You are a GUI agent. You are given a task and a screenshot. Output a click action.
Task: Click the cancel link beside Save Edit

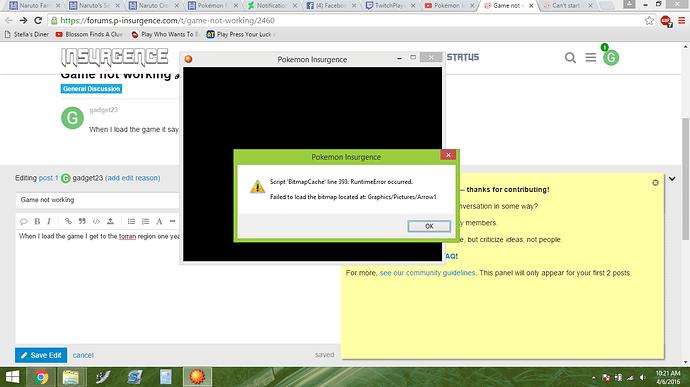pos(83,355)
